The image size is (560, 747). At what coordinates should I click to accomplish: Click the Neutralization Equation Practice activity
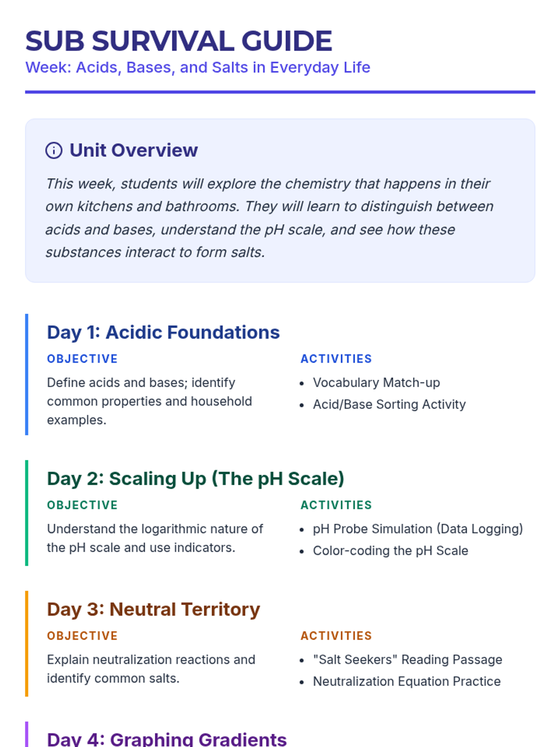(x=406, y=682)
